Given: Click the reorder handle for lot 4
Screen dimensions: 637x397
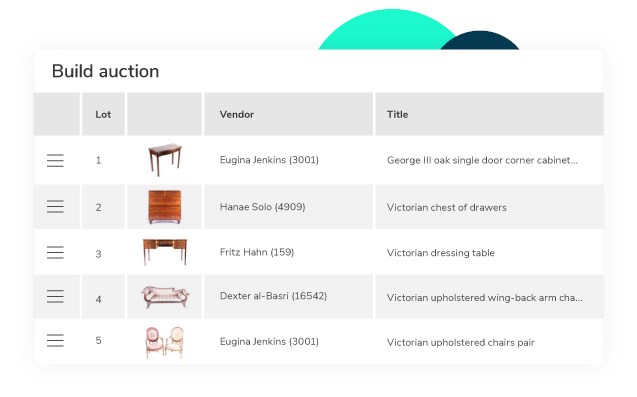Looking at the screenshot, I should (x=55, y=296).
